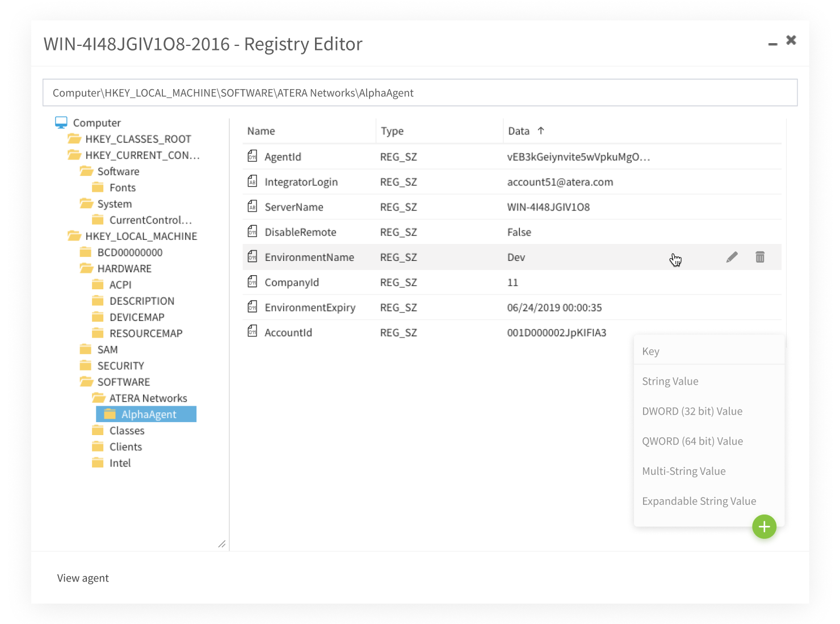
Task: Click the Classes folder icon
Action: [98, 430]
